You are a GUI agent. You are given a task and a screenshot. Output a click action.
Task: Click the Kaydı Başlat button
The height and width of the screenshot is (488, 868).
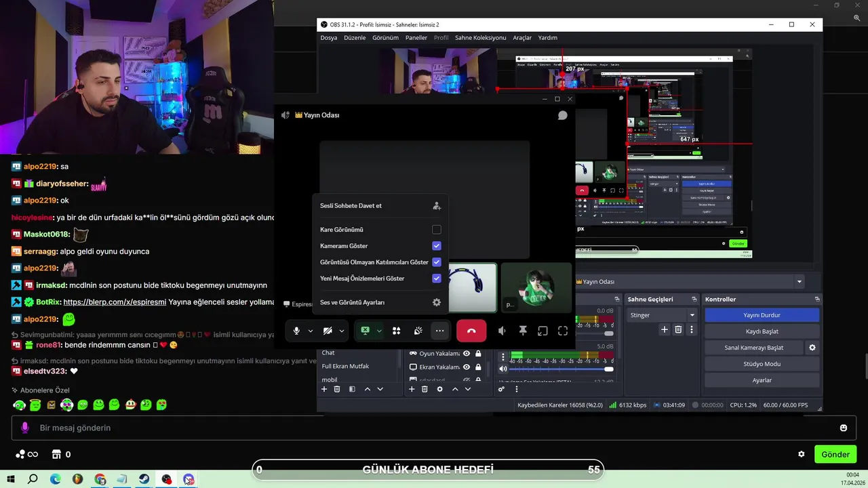click(762, 331)
